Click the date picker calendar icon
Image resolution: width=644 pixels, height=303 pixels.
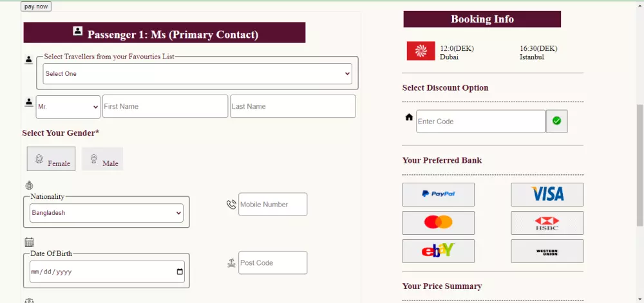[x=180, y=271]
